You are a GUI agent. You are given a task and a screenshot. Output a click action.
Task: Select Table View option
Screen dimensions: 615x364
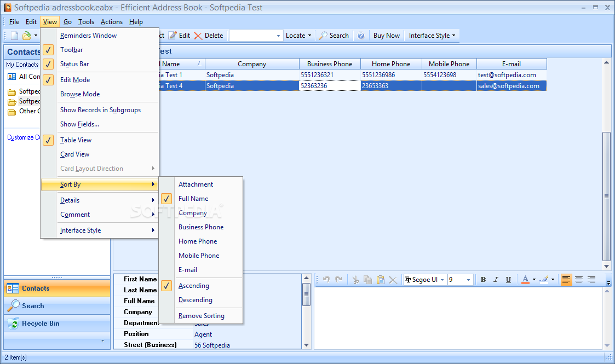point(100,140)
